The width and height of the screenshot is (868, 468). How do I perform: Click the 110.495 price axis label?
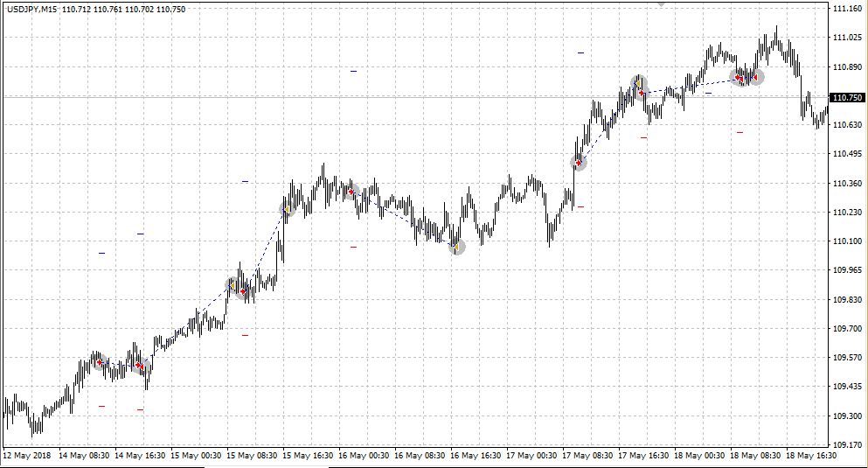tap(847, 154)
